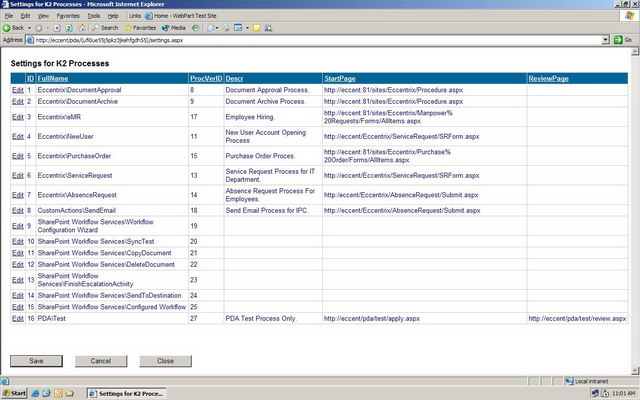Click the Close button below table

[165, 361]
